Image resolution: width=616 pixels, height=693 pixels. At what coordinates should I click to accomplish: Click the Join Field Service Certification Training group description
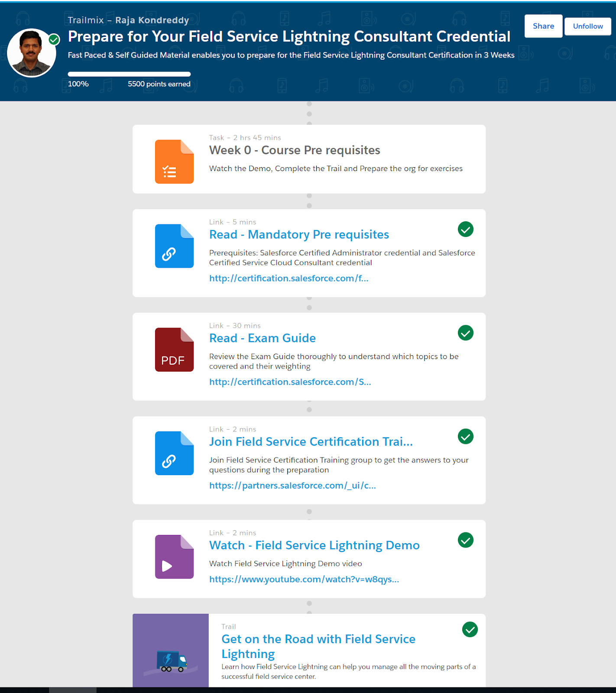point(339,465)
